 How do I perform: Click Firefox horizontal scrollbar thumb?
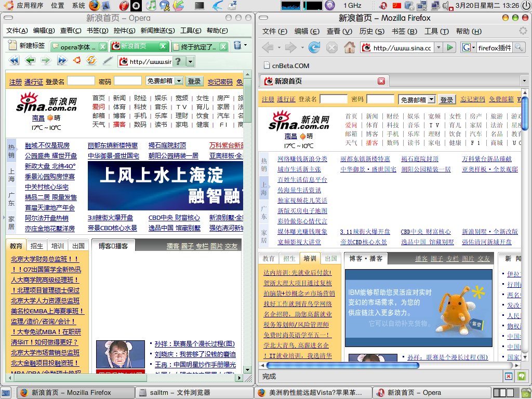point(343,365)
